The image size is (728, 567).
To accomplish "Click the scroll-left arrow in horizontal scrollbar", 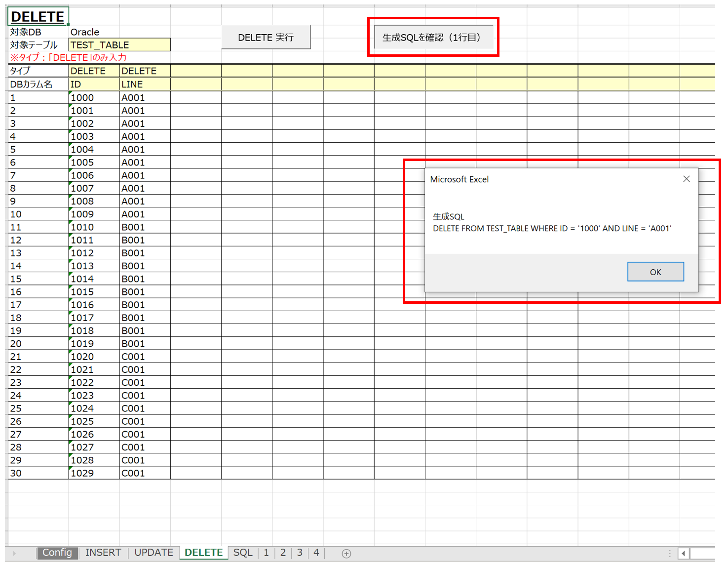I will tap(684, 554).
